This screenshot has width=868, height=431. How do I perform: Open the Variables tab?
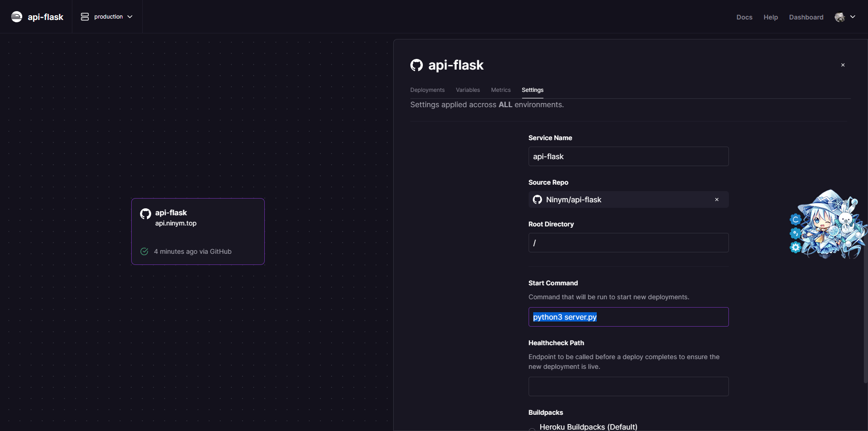click(x=467, y=90)
